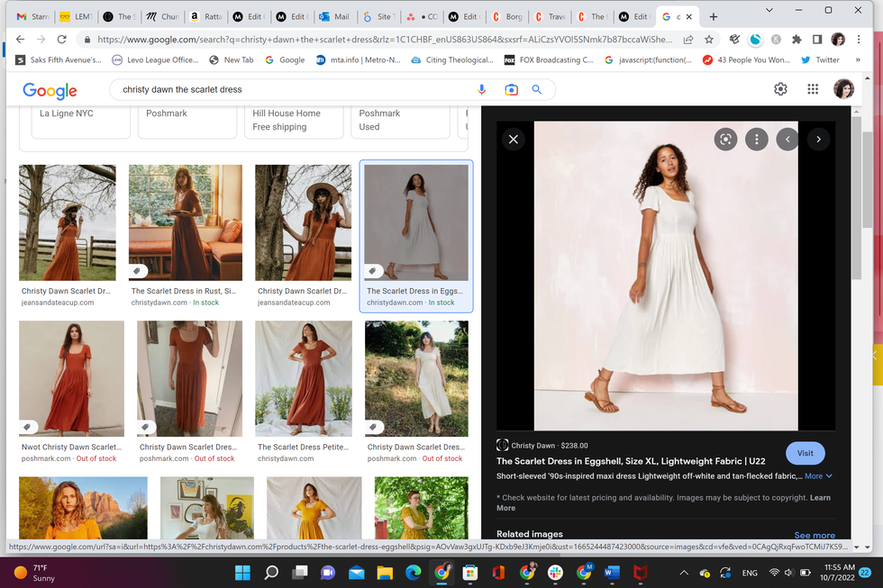Open Chrome extensions puzzle icon
This screenshot has height=588, width=883.
[x=797, y=40]
